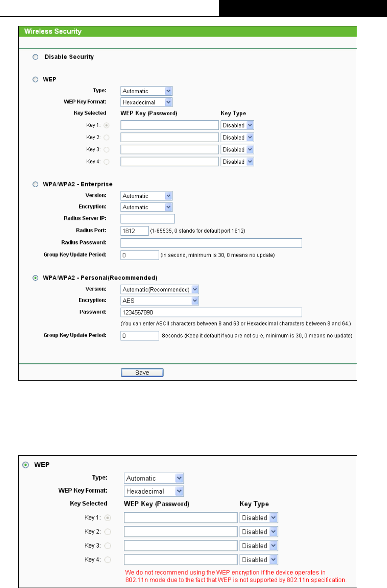
Task: Choose Key 1 radio in upper WEP section
Action: click(x=106, y=125)
